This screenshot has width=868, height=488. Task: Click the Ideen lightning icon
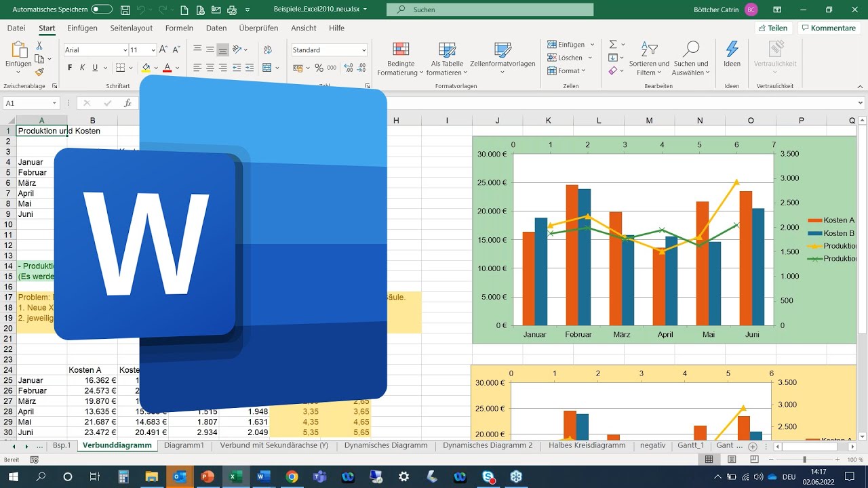pyautogui.click(x=732, y=54)
